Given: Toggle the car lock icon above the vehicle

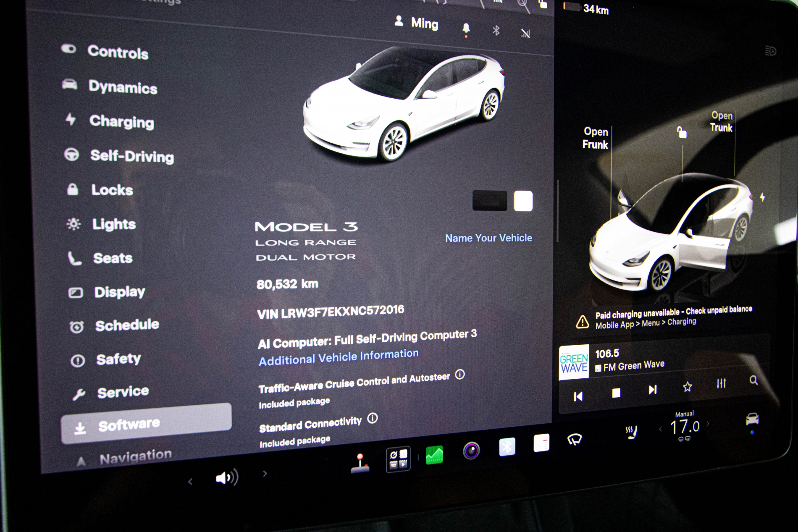Looking at the screenshot, I should (682, 132).
